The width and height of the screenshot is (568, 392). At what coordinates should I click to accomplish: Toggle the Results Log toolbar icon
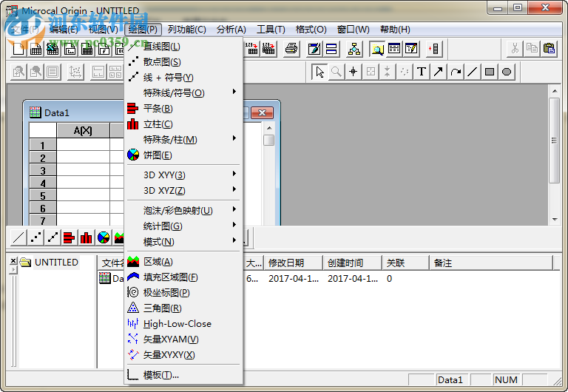394,49
